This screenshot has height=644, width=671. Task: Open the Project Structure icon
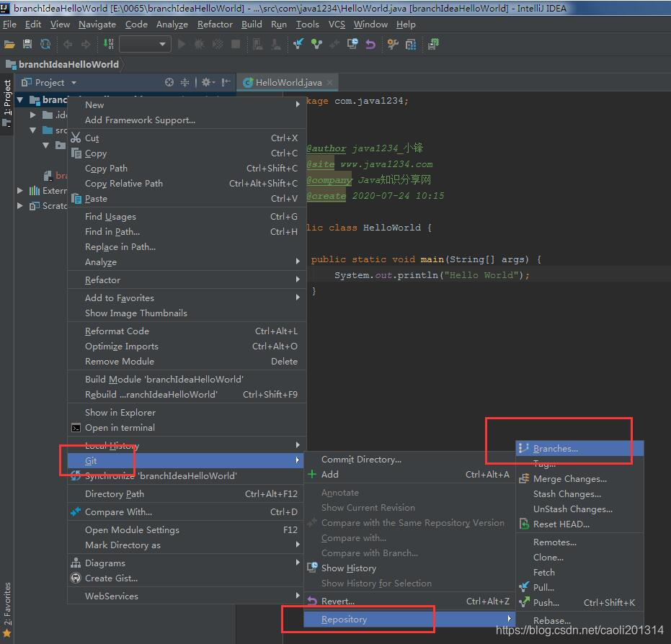411,44
